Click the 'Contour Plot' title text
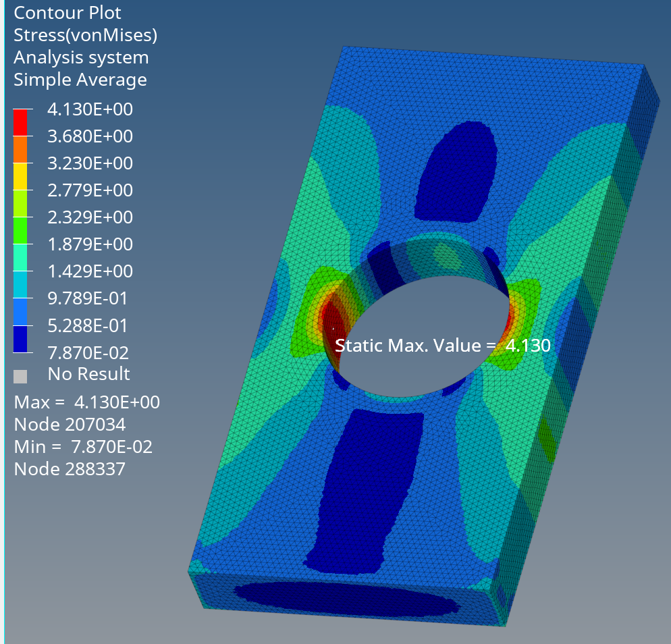 [68, 13]
